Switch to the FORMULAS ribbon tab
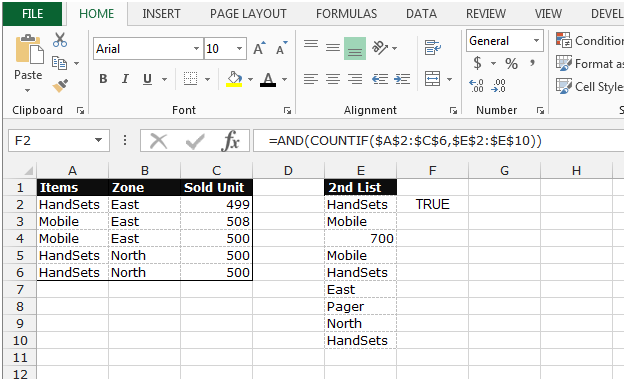 (x=346, y=14)
